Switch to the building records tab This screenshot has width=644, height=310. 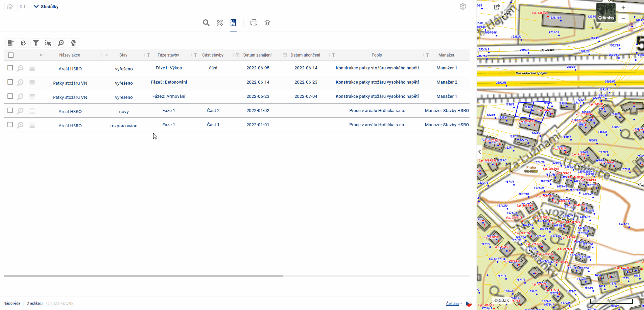coord(233,23)
